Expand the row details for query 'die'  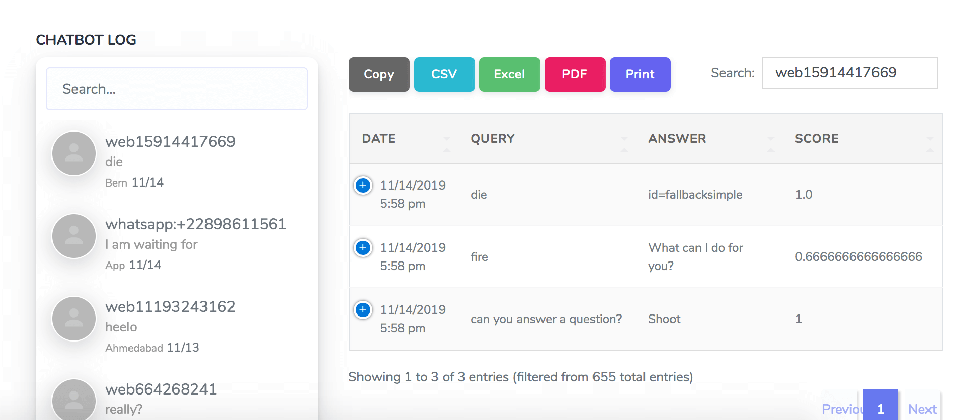[363, 185]
